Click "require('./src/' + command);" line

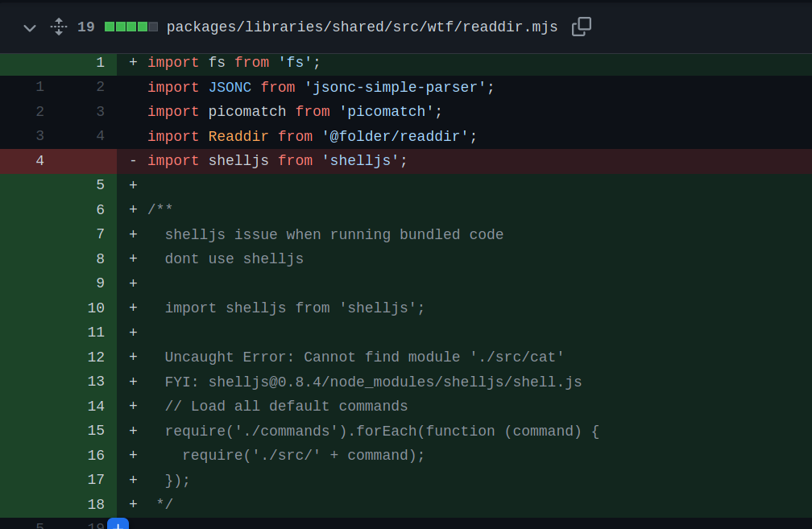(x=304, y=456)
